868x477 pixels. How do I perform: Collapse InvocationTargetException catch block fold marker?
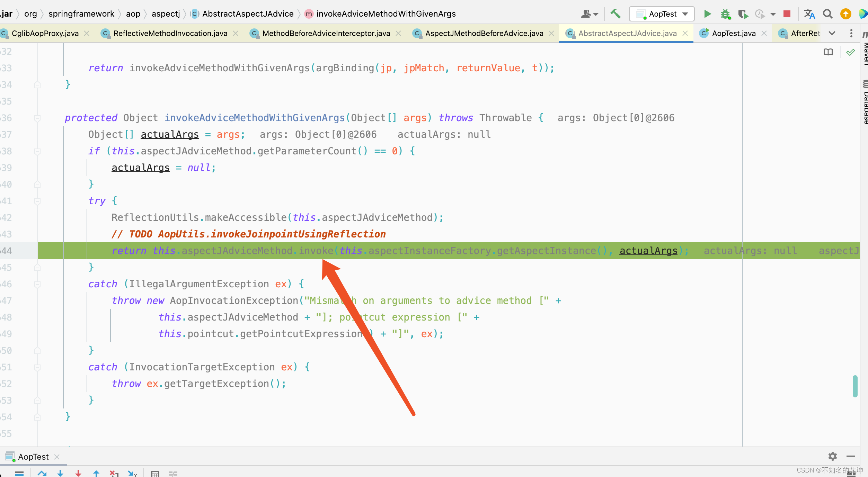click(37, 367)
